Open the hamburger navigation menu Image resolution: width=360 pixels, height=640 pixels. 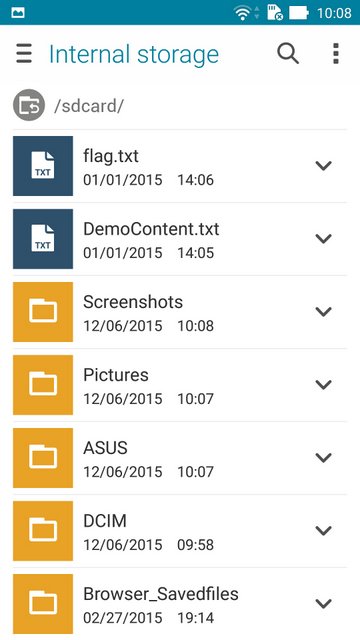(24, 54)
